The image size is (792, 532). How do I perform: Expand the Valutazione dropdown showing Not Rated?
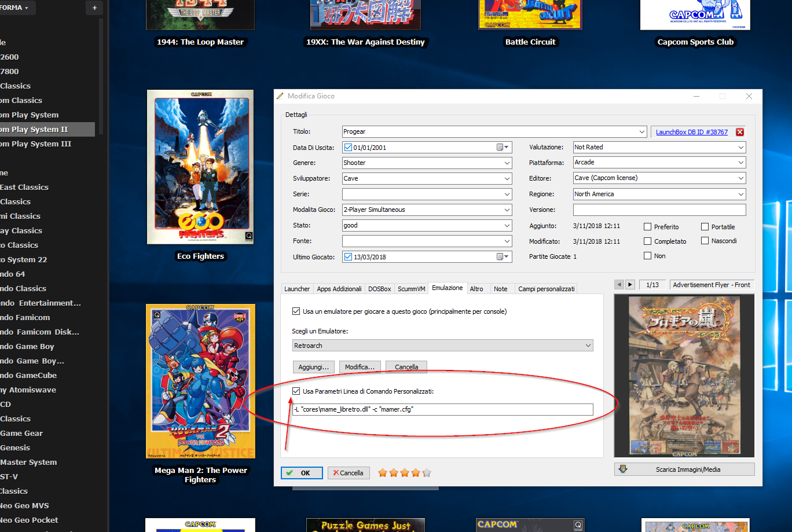pyautogui.click(x=741, y=148)
